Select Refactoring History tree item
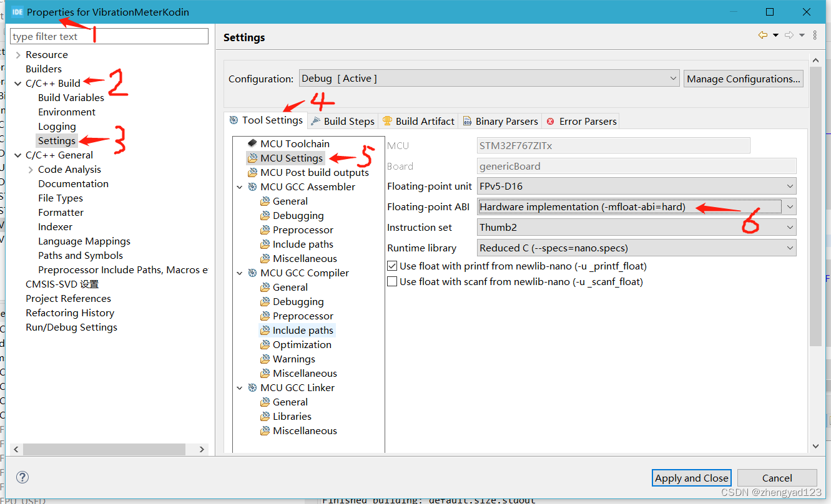This screenshot has height=504, width=831. pos(70,313)
